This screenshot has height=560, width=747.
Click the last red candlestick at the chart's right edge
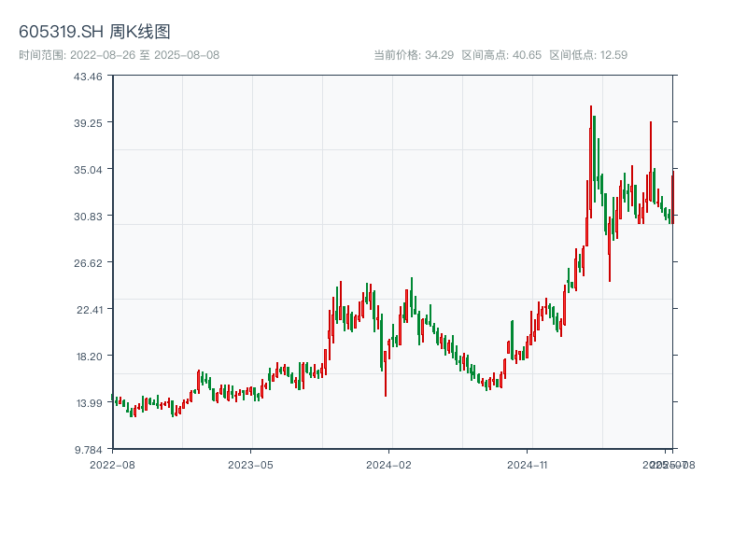672,197
